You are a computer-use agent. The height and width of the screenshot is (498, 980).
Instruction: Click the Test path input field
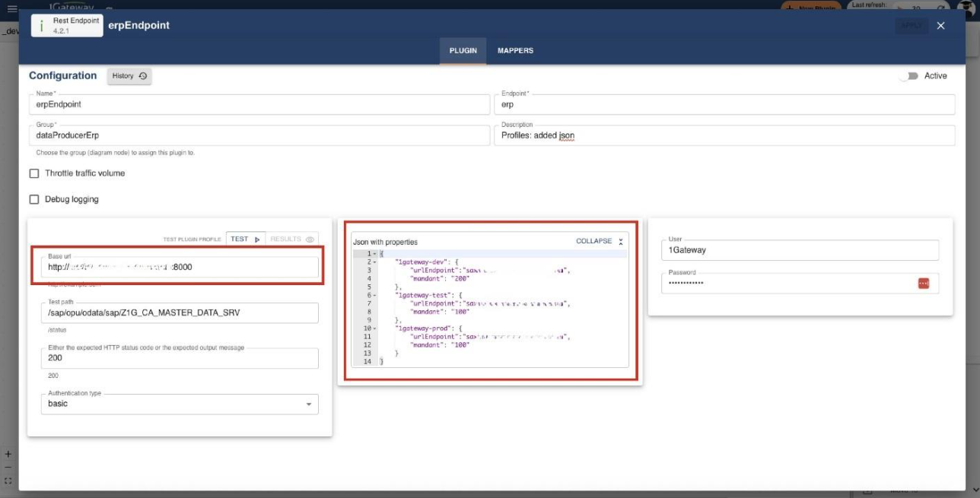pos(180,313)
